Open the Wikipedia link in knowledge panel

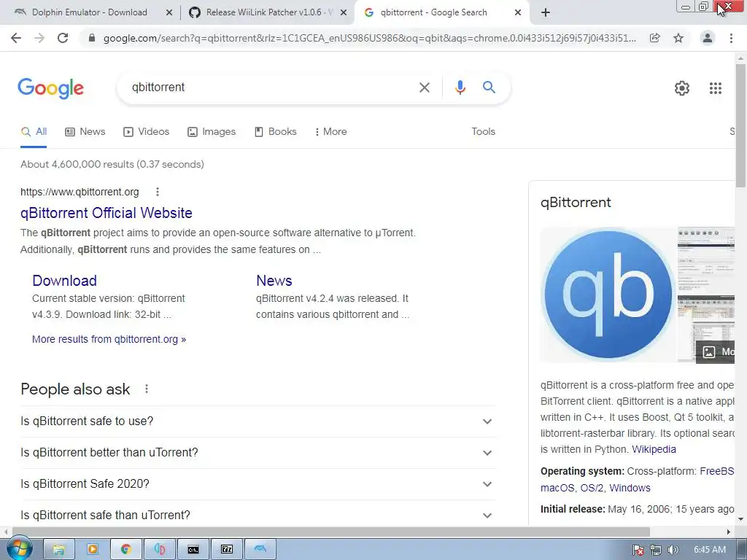[654, 449]
